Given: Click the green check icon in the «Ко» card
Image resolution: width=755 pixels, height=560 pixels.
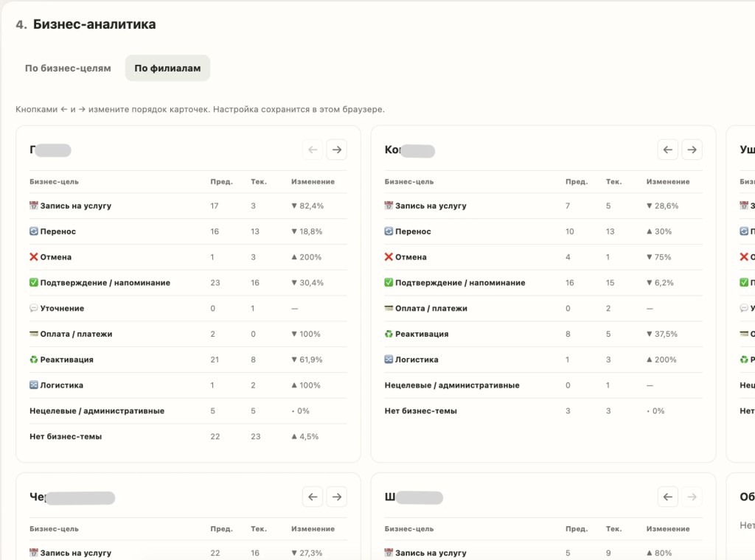Looking at the screenshot, I should tap(389, 282).
